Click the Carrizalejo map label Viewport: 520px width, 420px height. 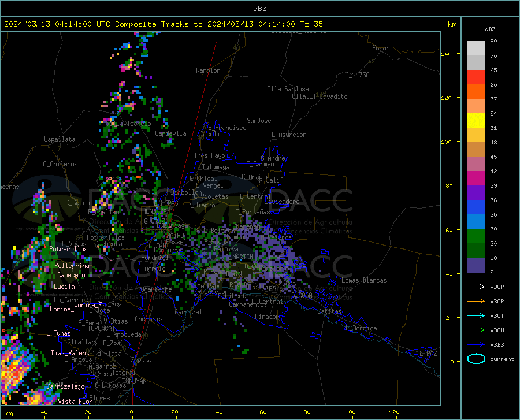65,386
